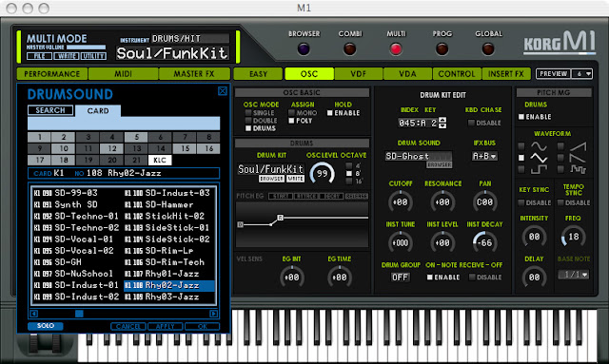609x364 pixels.
Task: Click APPLY in the DRUMSOUND panel
Action: click(165, 326)
